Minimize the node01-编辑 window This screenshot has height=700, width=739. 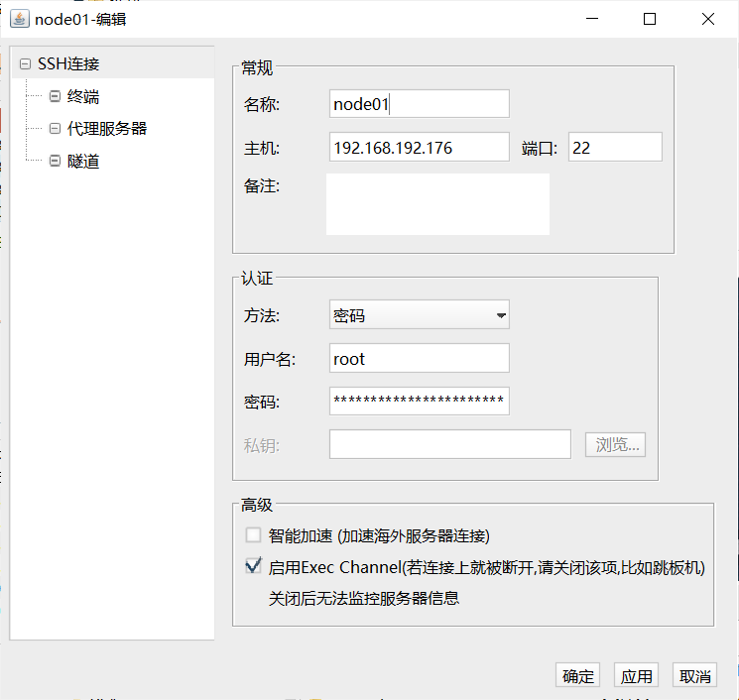(x=592, y=19)
